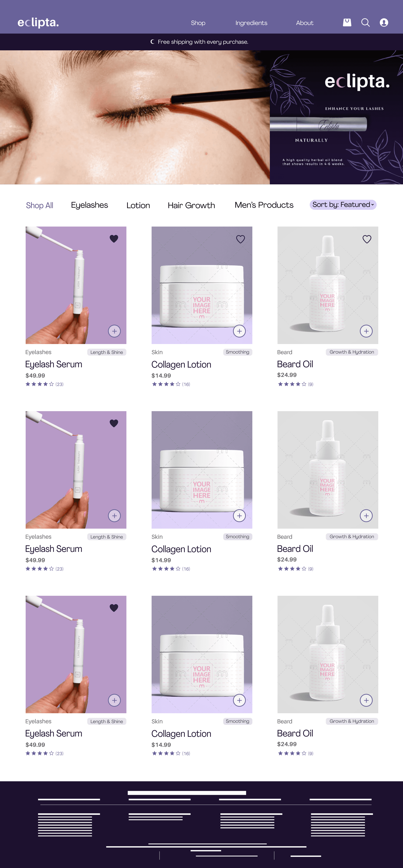This screenshot has width=403, height=868.
Task: Go to the About page link
Action: 305,23
